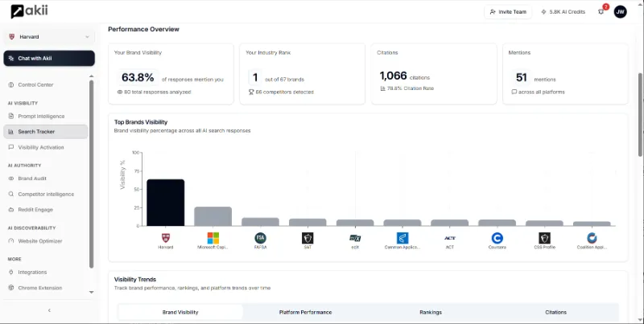Click the Microsoft Copilot logo in the chart
Screen dimensions: 644x324
(x=213, y=238)
